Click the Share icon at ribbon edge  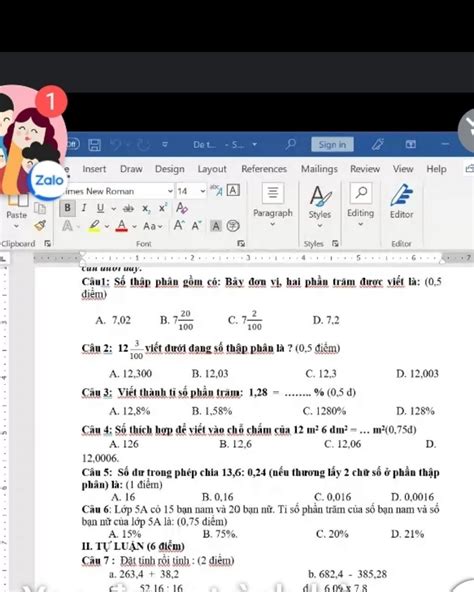click(469, 169)
